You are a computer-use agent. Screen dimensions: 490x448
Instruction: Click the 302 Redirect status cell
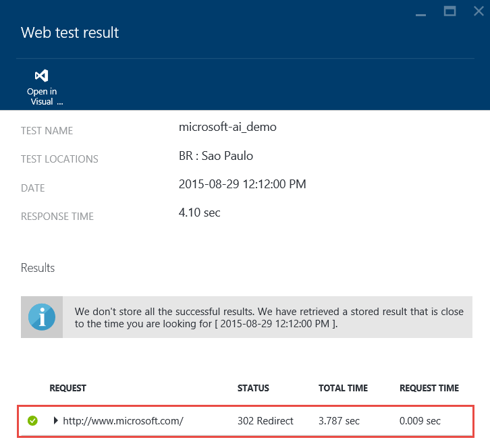tap(265, 421)
